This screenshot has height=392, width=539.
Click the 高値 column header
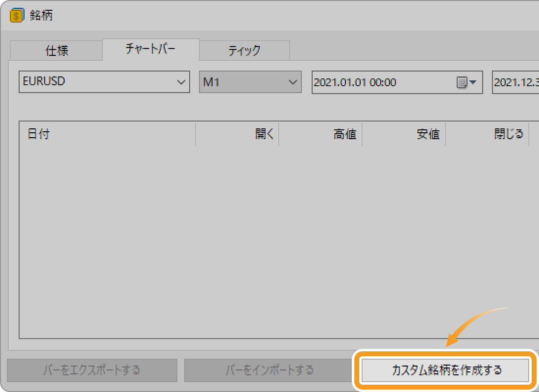pyautogui.click(x=320, y=134)
